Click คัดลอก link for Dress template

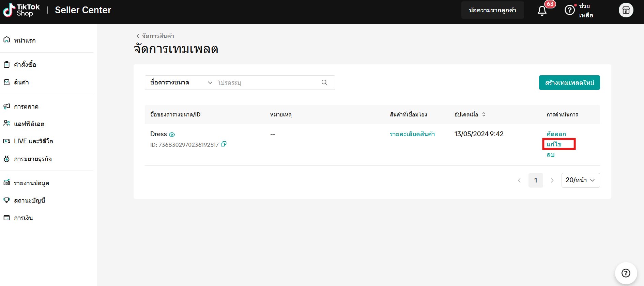click(x=556, y=134)
